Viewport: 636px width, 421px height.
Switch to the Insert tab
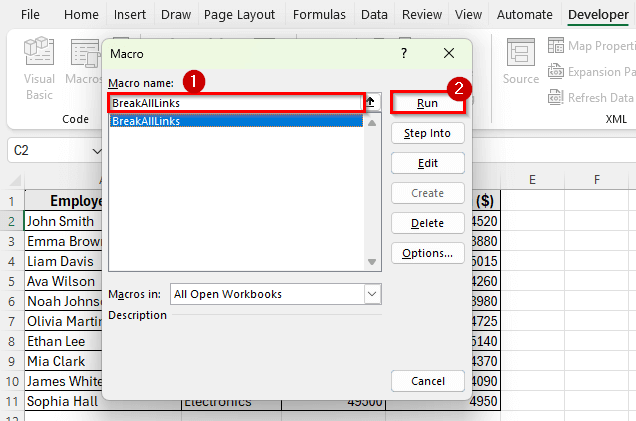130,15
